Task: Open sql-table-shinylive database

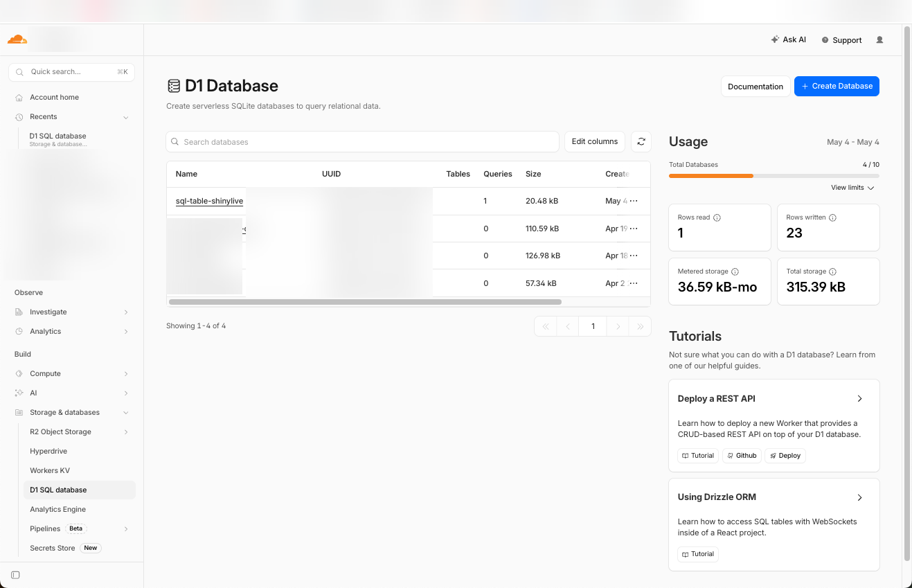Action: coord(209,202)
